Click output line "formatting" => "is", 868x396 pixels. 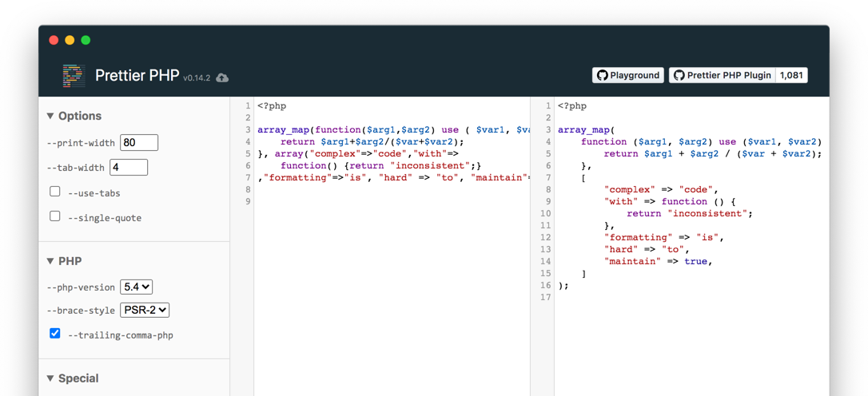pyautogui.click(x=664, y=237)
